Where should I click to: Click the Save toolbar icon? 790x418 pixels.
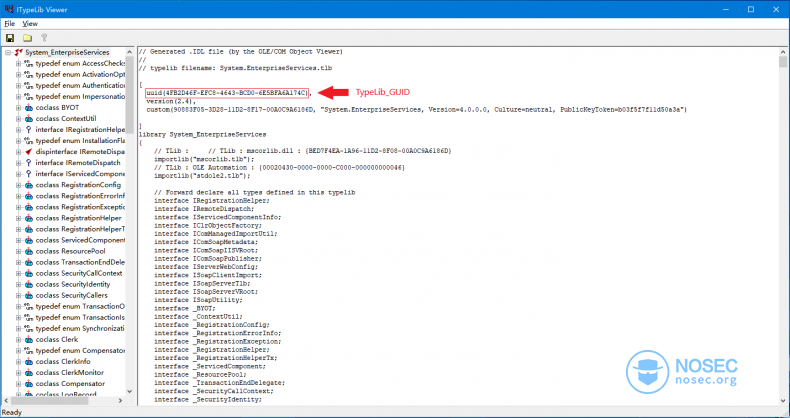pos(10,38)
